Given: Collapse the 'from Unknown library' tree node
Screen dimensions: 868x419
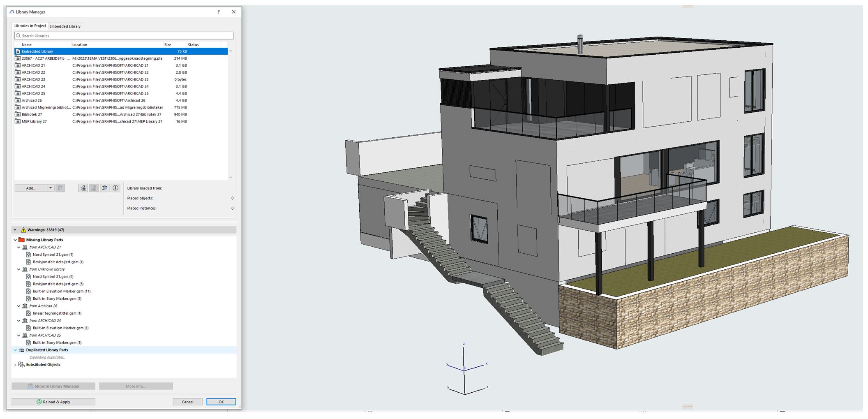Looking at the screenshot, I should coord(18,269).
